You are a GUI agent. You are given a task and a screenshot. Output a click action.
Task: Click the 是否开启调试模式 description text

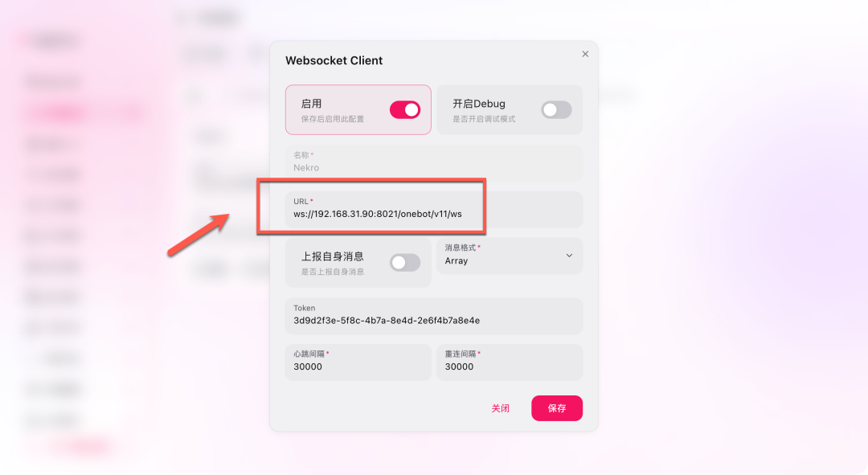tap(484, 119)
